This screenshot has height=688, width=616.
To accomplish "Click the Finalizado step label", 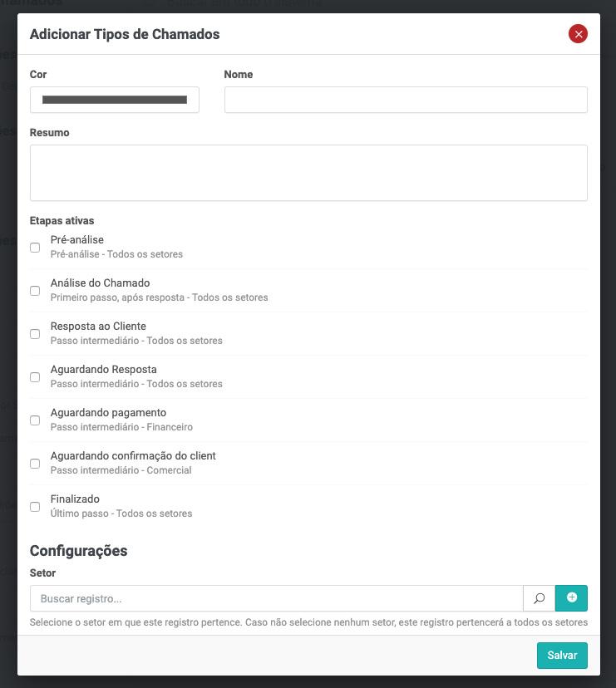I will 75,499.
